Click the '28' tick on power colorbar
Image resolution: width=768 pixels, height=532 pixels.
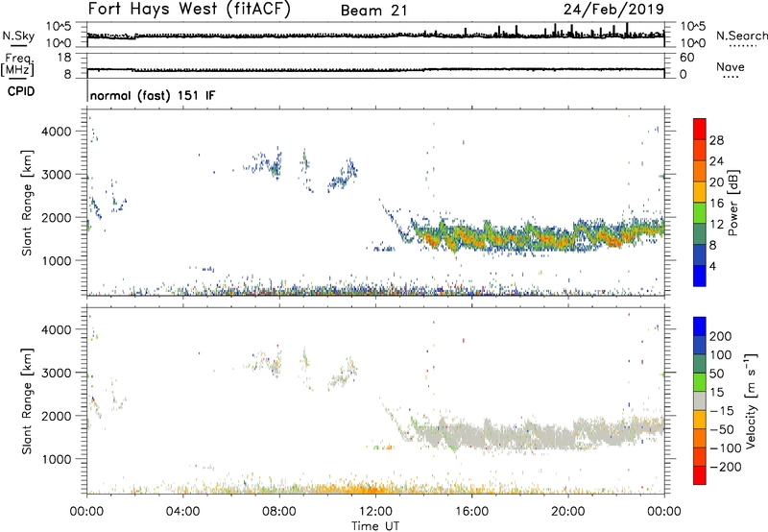pyautogui.click(x=716, y=140)
